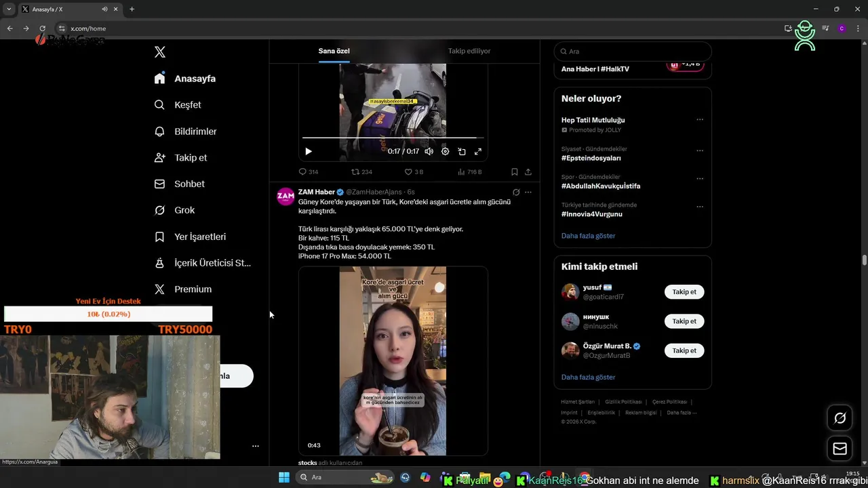Reply to the post with 314 comments

point(309,172)
